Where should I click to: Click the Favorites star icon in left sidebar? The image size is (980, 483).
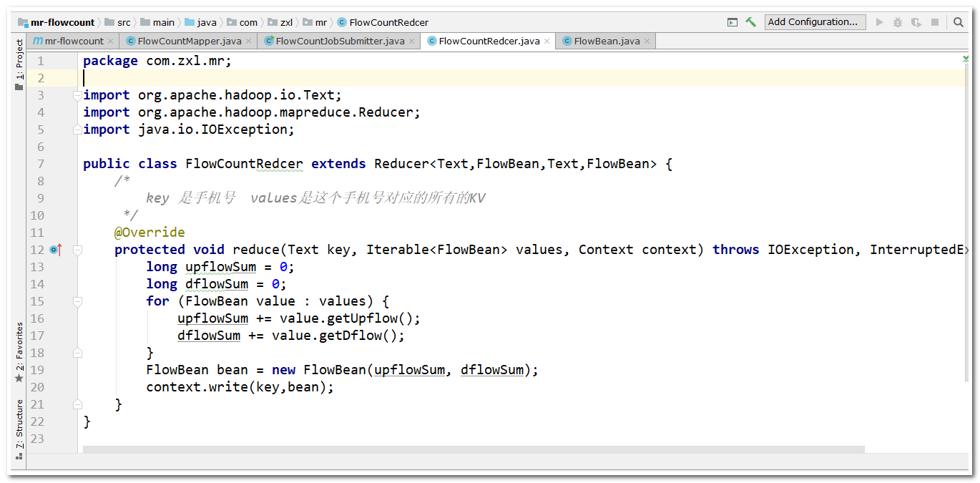pos(19,378)
